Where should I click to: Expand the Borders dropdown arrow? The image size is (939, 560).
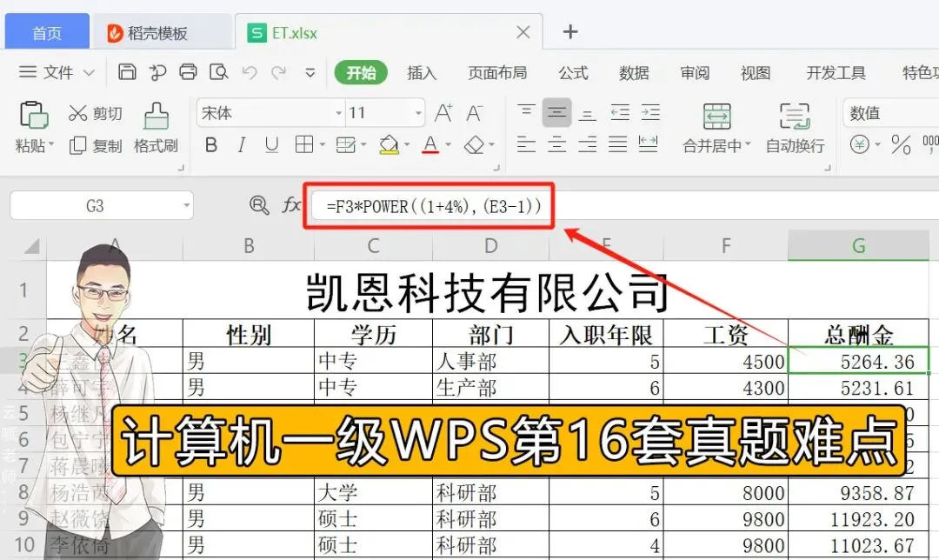(323, 145)
